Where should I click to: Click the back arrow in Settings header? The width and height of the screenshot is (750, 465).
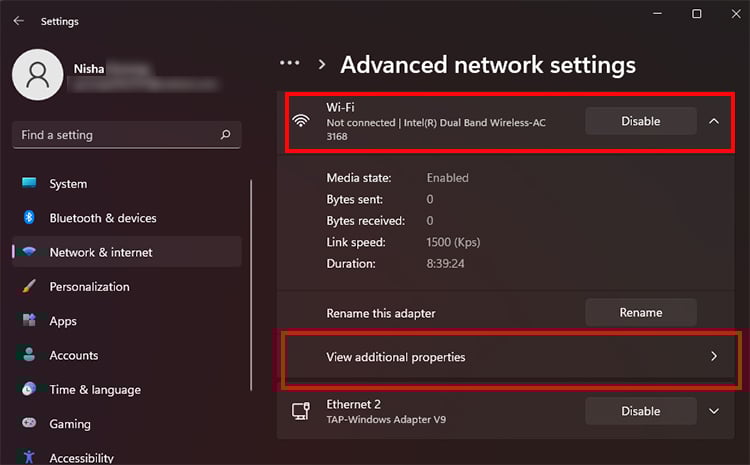click(x=19, y=20)
